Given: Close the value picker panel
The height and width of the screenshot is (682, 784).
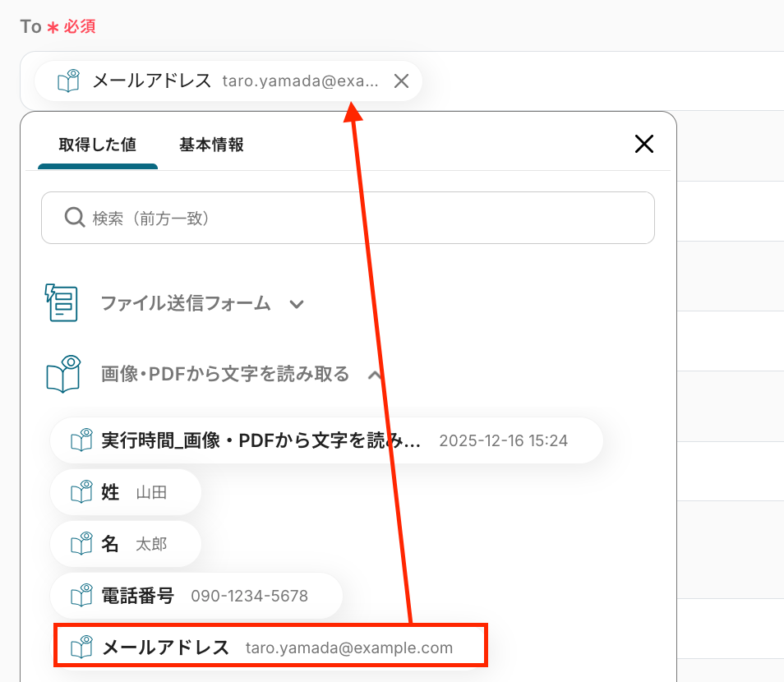Looking at the screenshot, I should (x=644, y=144).
